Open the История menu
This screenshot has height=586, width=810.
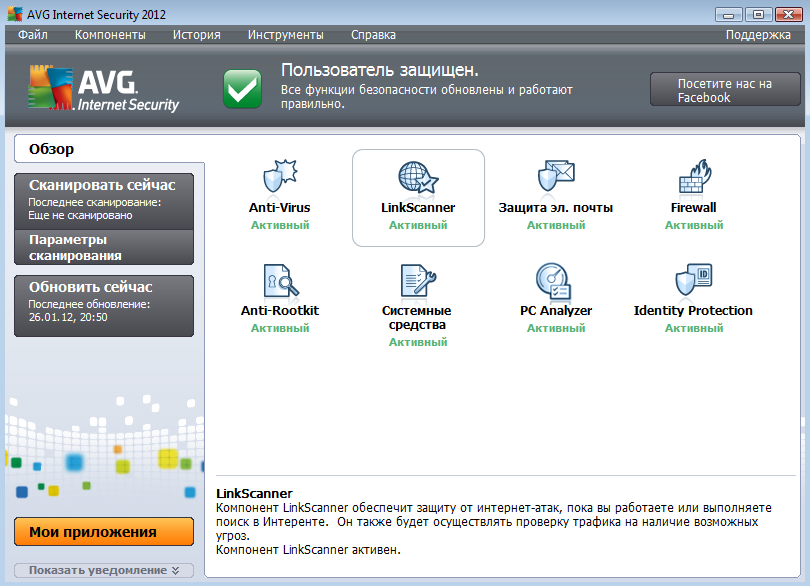(x=196, y=35)
